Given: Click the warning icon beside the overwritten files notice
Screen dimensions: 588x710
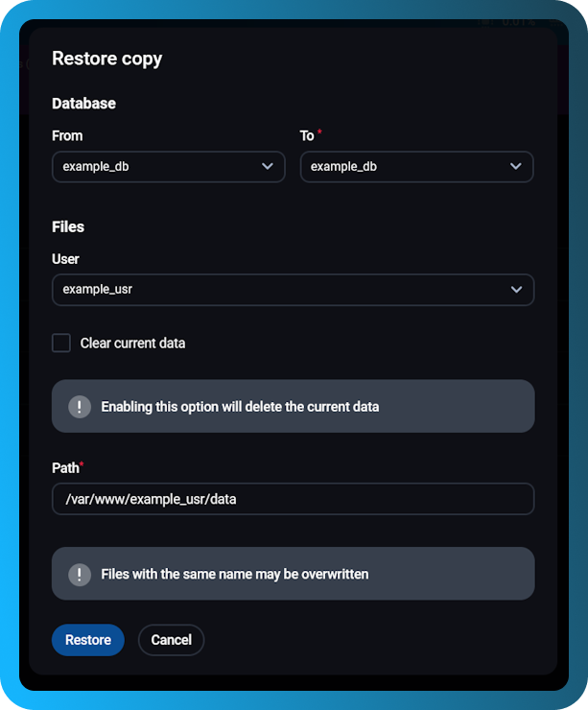Looking at the screenshot, I should [80, 575].
